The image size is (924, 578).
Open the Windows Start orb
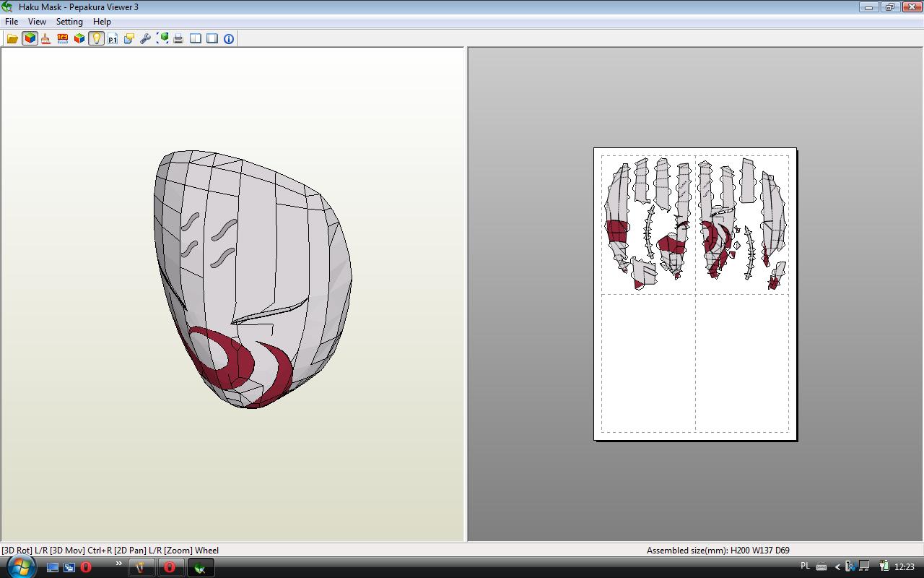[21, 567]
